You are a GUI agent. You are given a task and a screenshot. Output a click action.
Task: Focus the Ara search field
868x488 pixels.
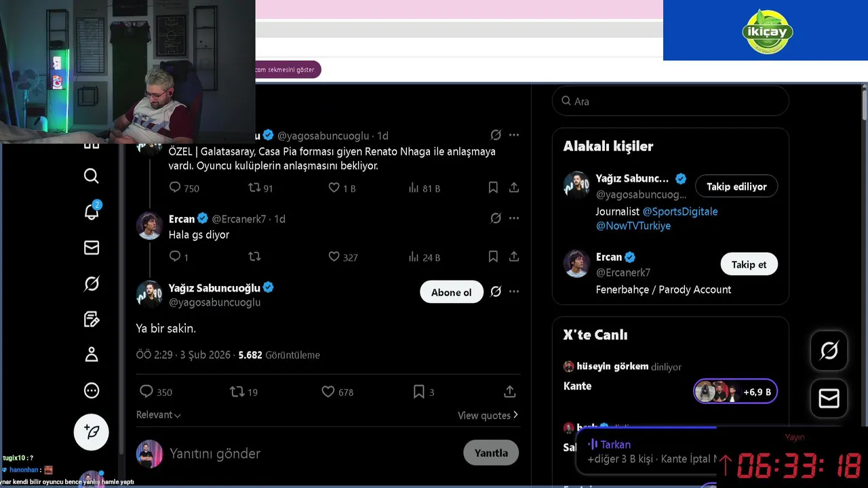pos(671,101)
